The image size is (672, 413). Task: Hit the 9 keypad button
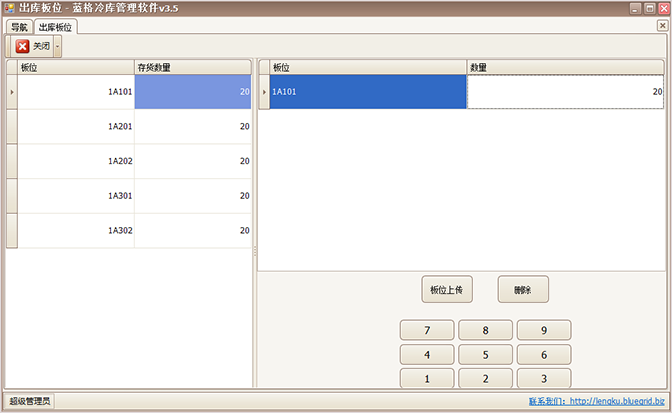543,330
